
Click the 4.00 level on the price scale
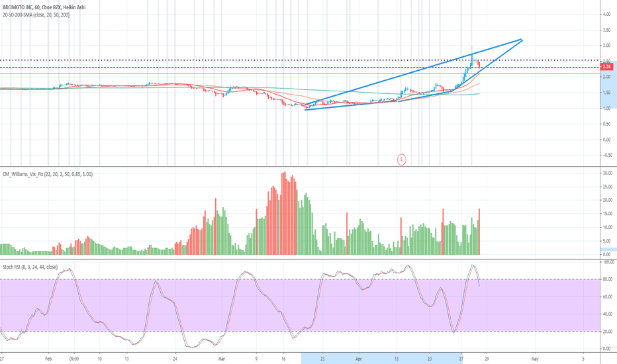pos(606,15)
